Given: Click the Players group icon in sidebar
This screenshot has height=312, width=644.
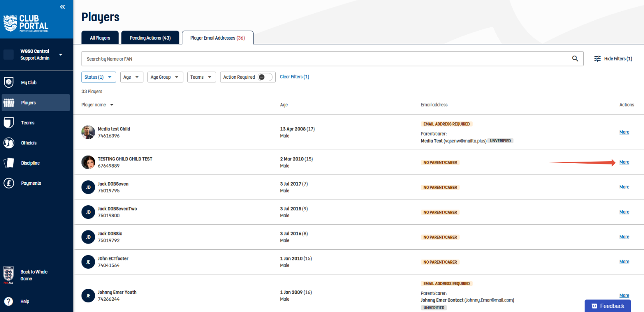Looking at the screenshot, I should pos(9,103).
